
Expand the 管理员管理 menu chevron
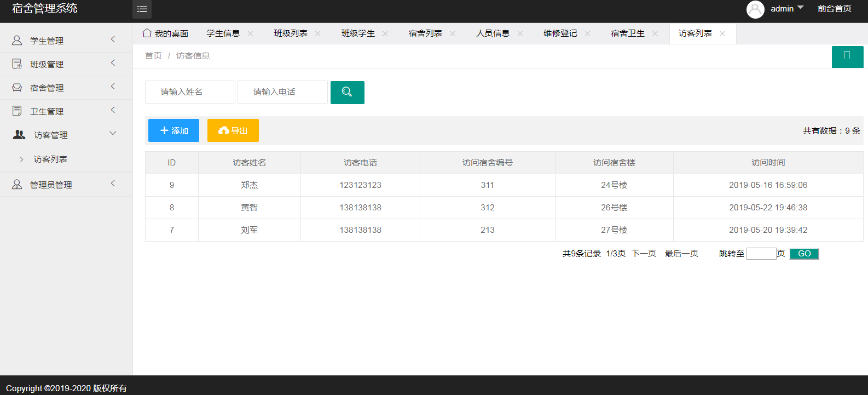tap(113, 184)
